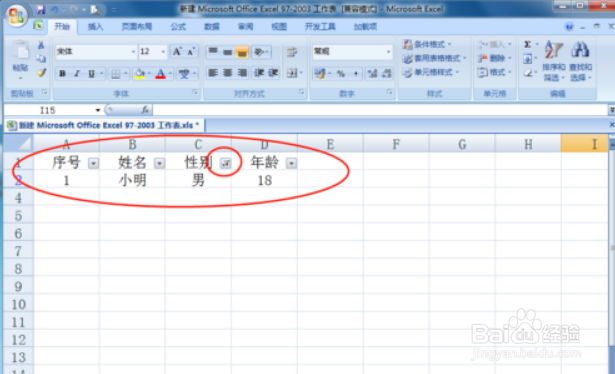Open the 单元格样式 cell styles menu
The width and height of the screenshot is (615, 374).
click(431, 73)
